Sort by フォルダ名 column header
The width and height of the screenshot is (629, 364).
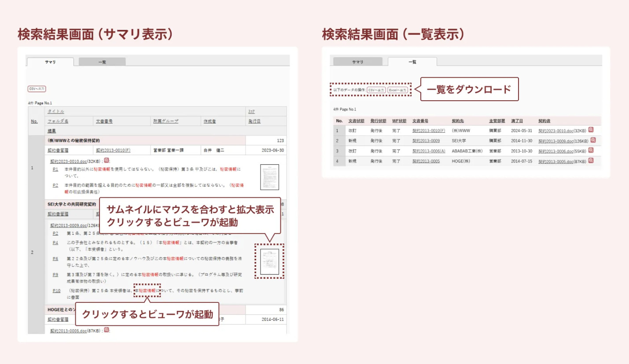[x=58, y=121]
